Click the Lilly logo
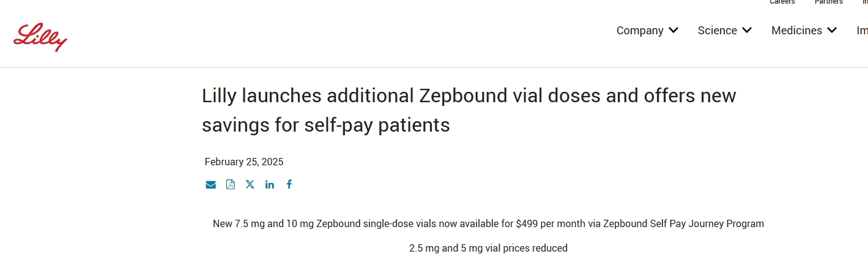This screenshot has height=262, width=868. 40,37
